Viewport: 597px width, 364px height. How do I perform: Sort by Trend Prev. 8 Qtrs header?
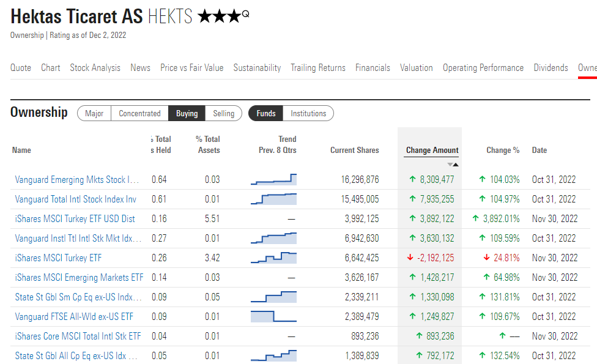point(278,145)
